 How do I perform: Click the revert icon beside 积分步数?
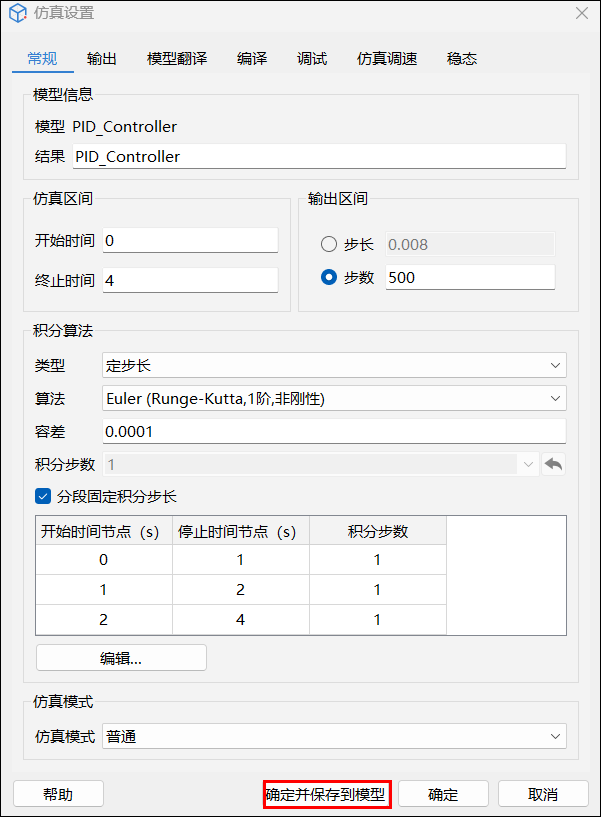554,464
